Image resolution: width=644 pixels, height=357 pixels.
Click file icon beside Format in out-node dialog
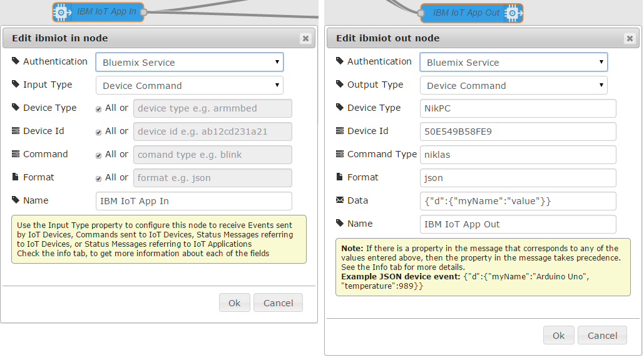pos(340,177)
